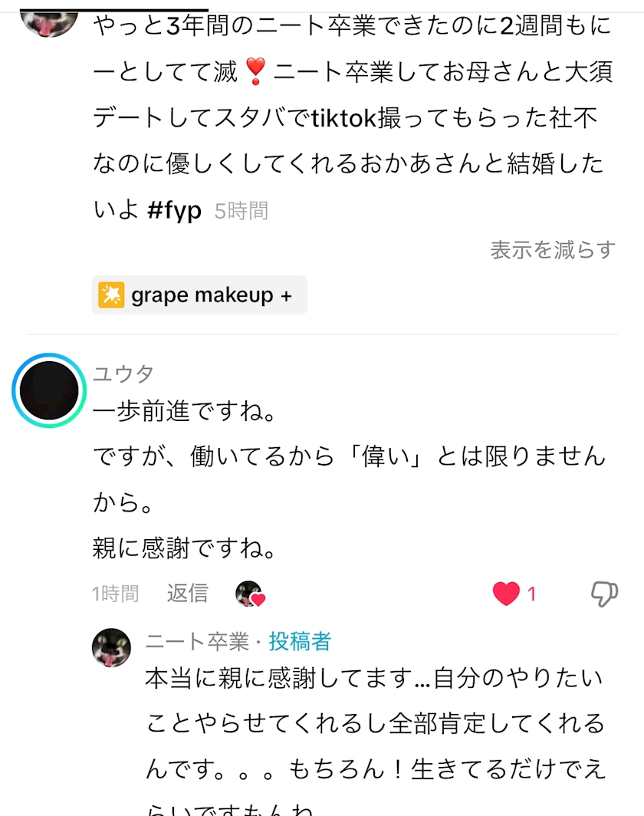Tap ユウタ's comment text 一歩前進ですね
This screenshot has height=816, width=644.
pyautogui.click(x=184, y=413)
